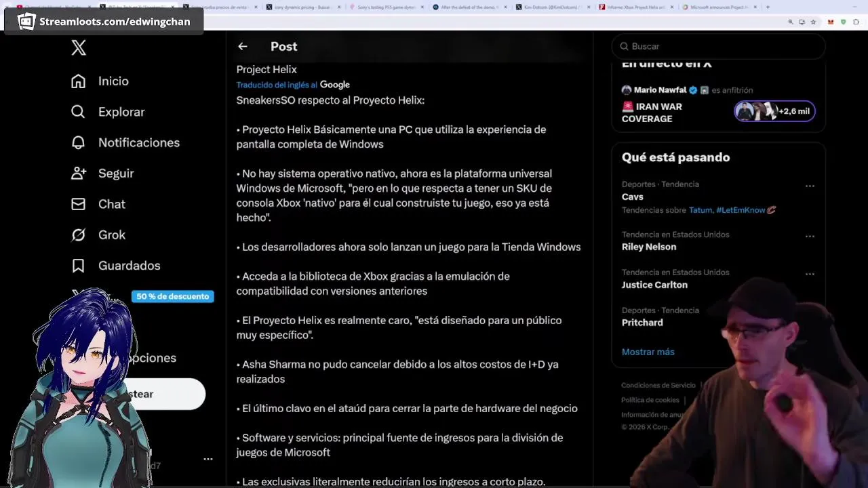Click 'Project Helix' post text
This screenshot has width=868, height=488.
[267, 69]
